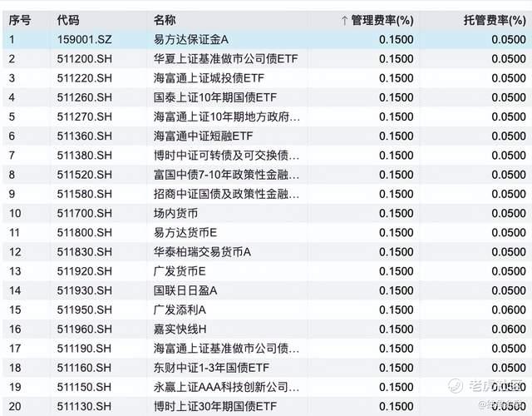Click 华泰柏瑞交易货币A entry
This screenshot has height=416, width=532.
coord(202,252)
